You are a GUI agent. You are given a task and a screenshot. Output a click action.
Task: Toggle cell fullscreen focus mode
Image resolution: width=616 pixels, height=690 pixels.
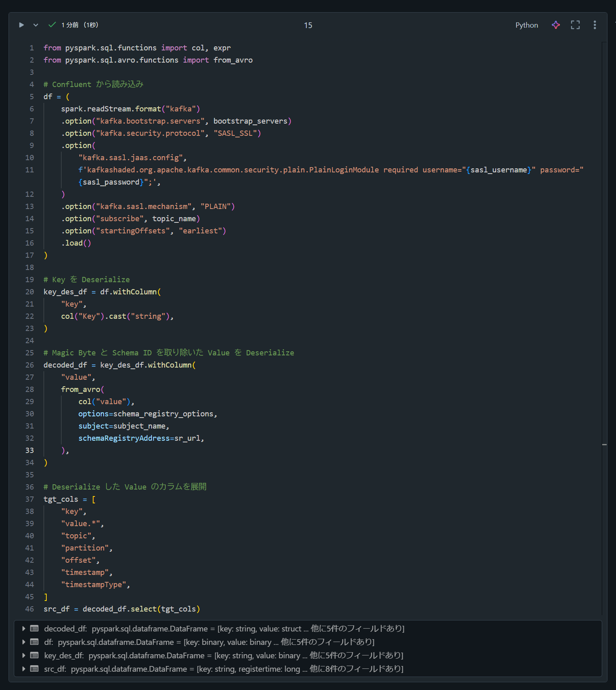coord(575,25)
